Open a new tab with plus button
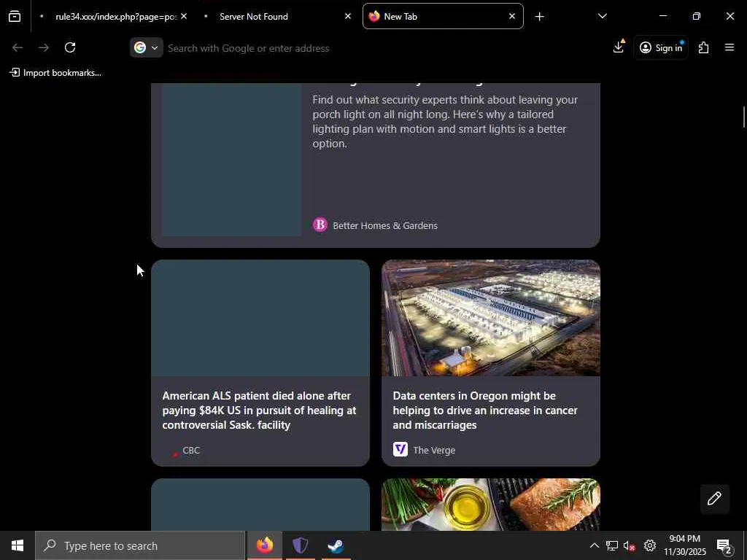Image resolution: width=747 pixels, height=560 pixels. pyautogui.click(x=539, y=17)
